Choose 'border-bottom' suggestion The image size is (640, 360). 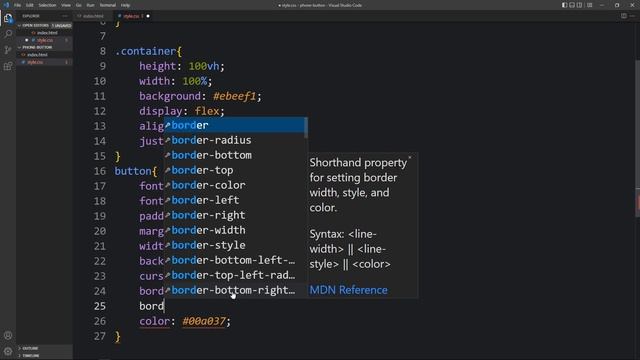[234, 155]
